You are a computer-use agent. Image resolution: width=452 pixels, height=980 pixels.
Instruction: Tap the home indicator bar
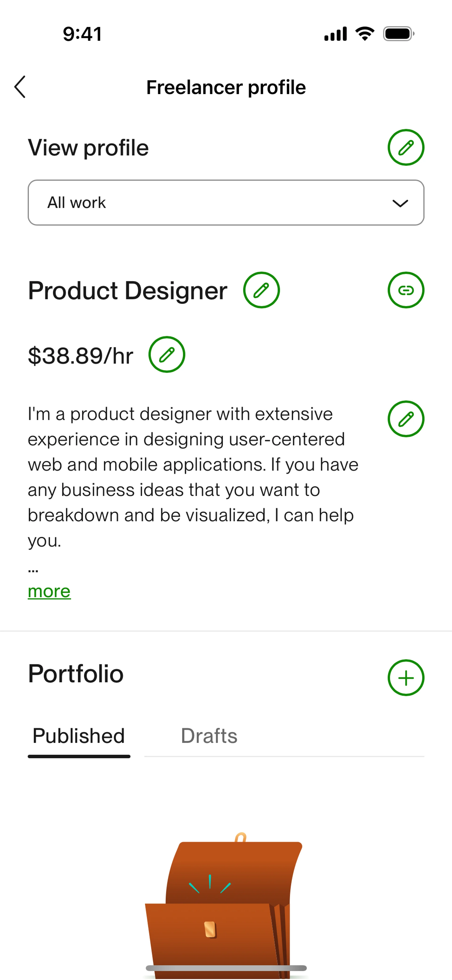pyautogui.click(x=226, y=968)
